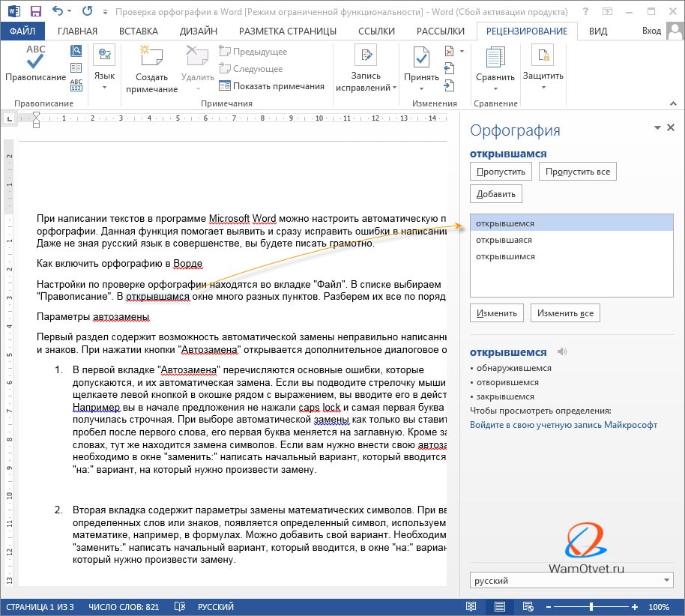Play pronunciation speaker icon
The width and height of the screenshot is (685, 616).
(562, 351)
